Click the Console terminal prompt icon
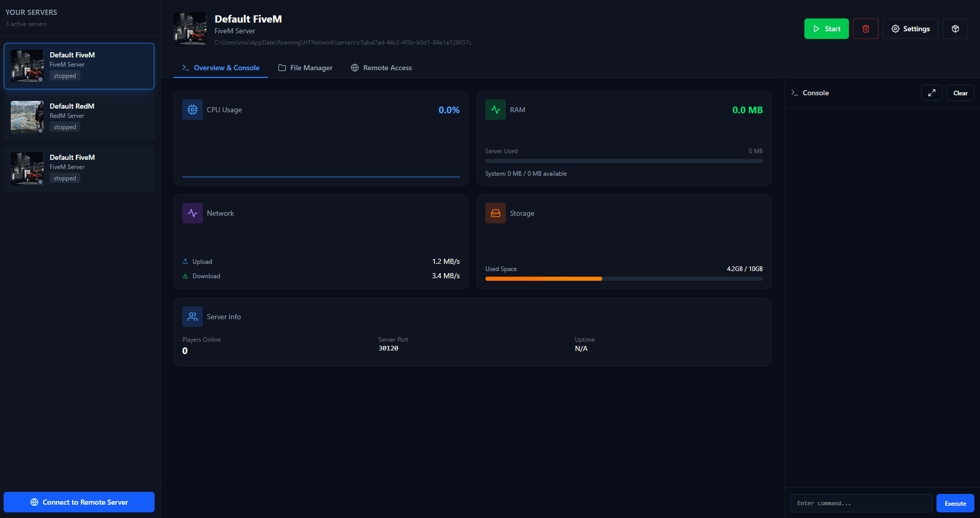 pyautogui.click(x=794, y=93)
